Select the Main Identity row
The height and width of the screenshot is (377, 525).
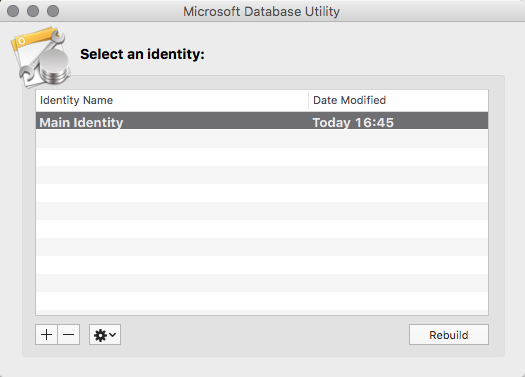pyautogui.click(x=262, y=121)
